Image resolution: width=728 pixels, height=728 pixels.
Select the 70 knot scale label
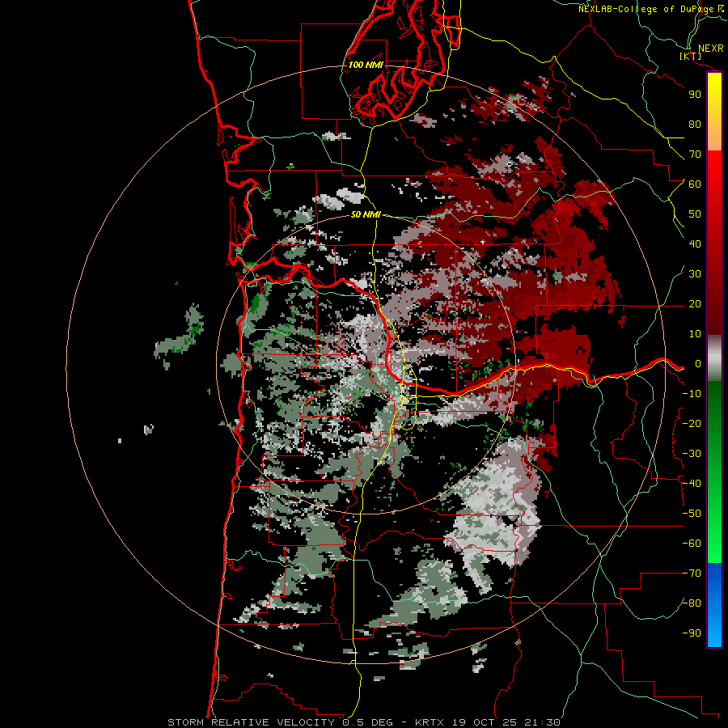pos(695,154)
